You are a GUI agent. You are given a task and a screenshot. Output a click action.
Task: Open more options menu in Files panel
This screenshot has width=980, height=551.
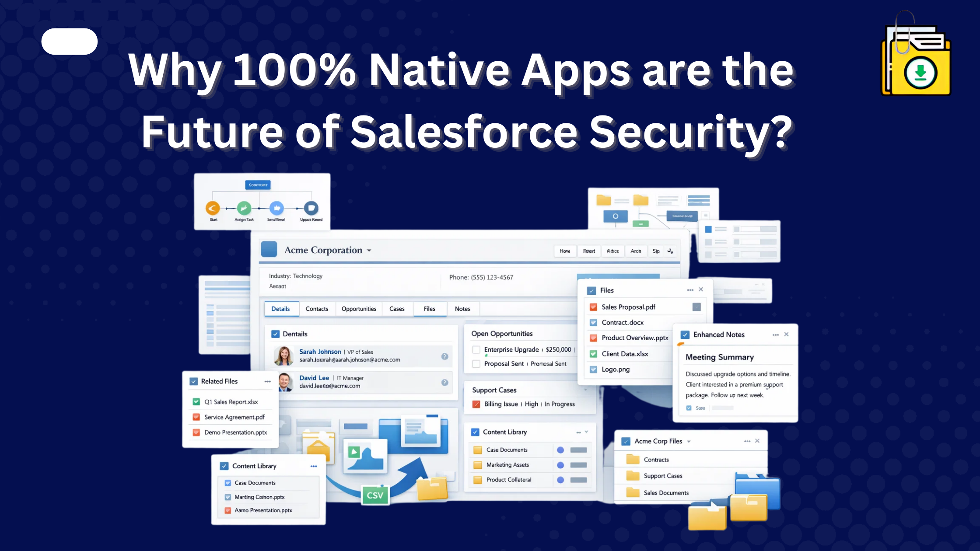click(690, 290)
